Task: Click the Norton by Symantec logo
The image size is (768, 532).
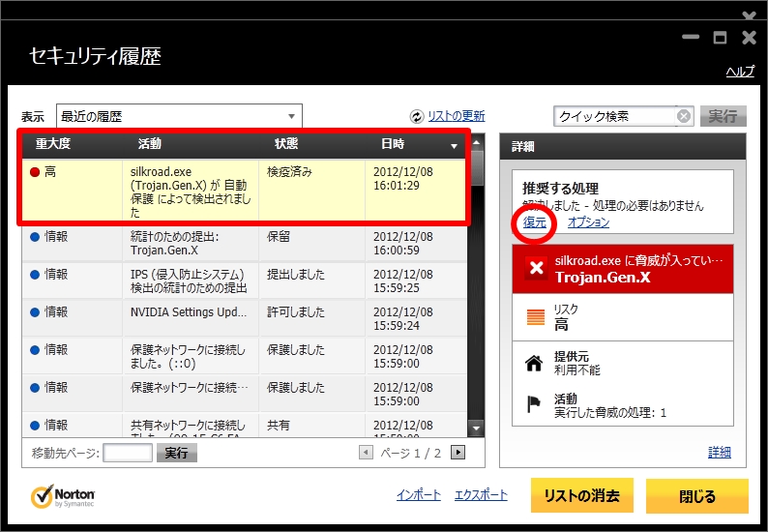Action: (x=63, y=496)
